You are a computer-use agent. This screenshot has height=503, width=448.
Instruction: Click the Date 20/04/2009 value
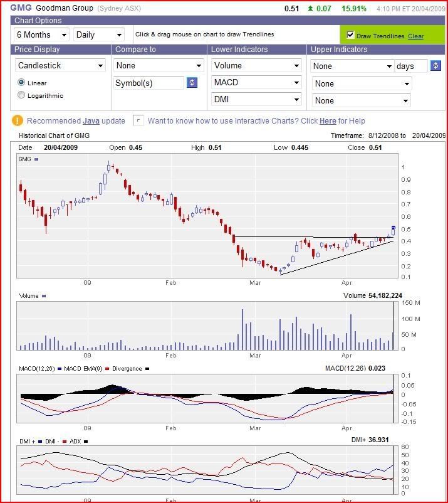click(x=61, y=147)
